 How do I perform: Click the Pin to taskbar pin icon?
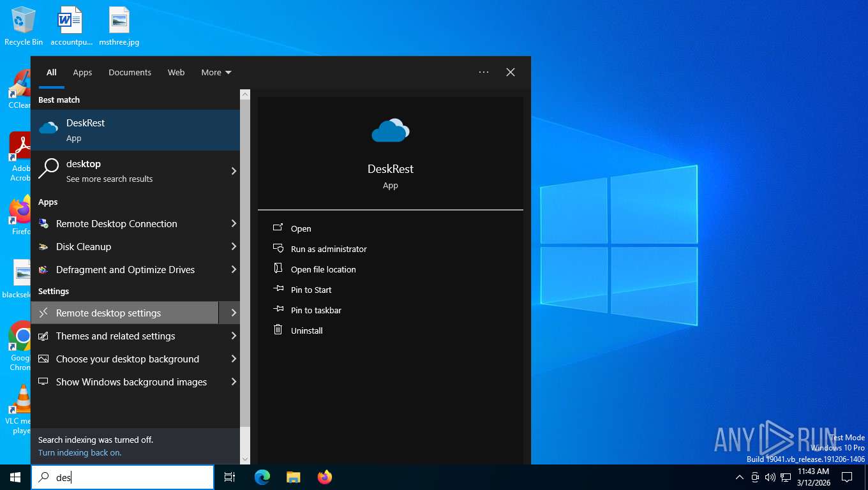278,309
